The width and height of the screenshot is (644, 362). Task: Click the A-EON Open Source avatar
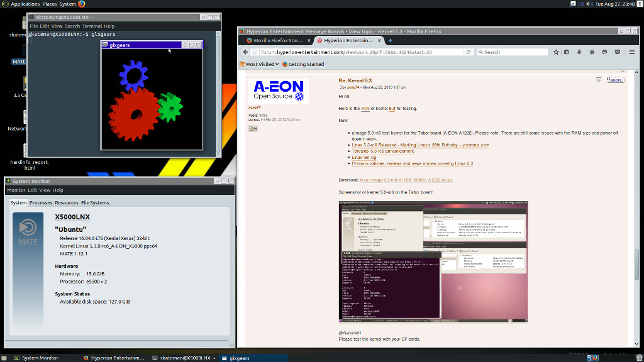279,91
